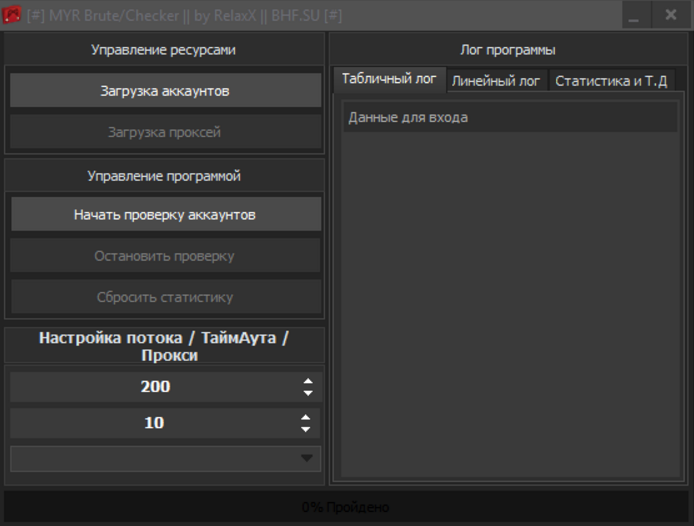The width and height of the screenshot is (694, 526).
Task: Select the "Статистика и Т.Д" tab
Action: click(610, 81)
